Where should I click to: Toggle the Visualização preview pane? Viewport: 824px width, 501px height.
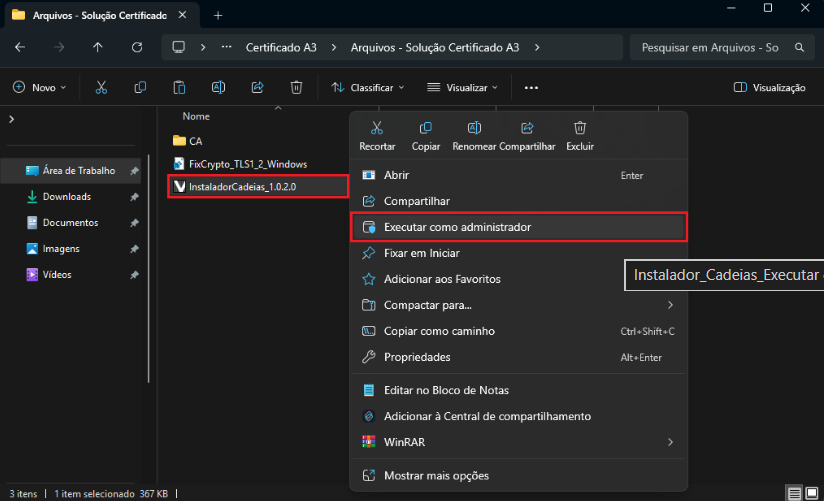click(x=769, y=88)
